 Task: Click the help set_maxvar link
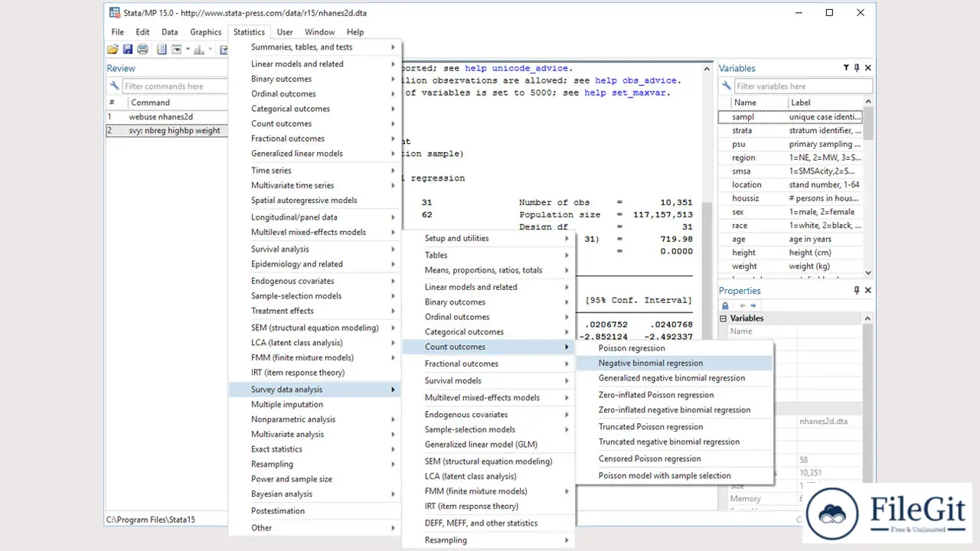[x=626, y=93]
